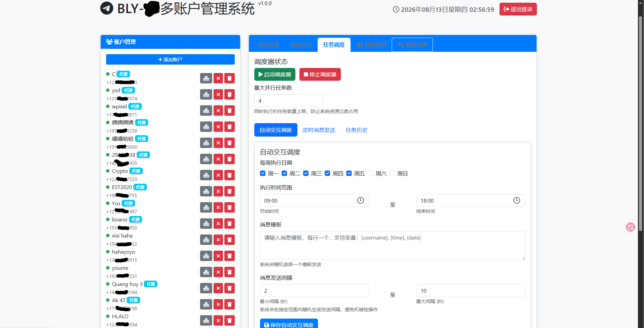This screenshot has height=328, width=644.
Task: Click trash icon for hahayoyo account
Action: pos(229,256)
